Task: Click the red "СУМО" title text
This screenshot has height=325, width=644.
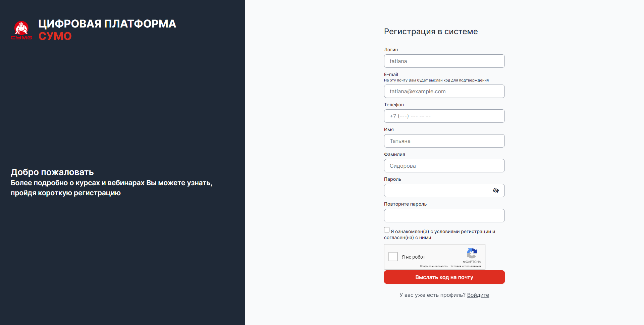Action: [55, 36]
